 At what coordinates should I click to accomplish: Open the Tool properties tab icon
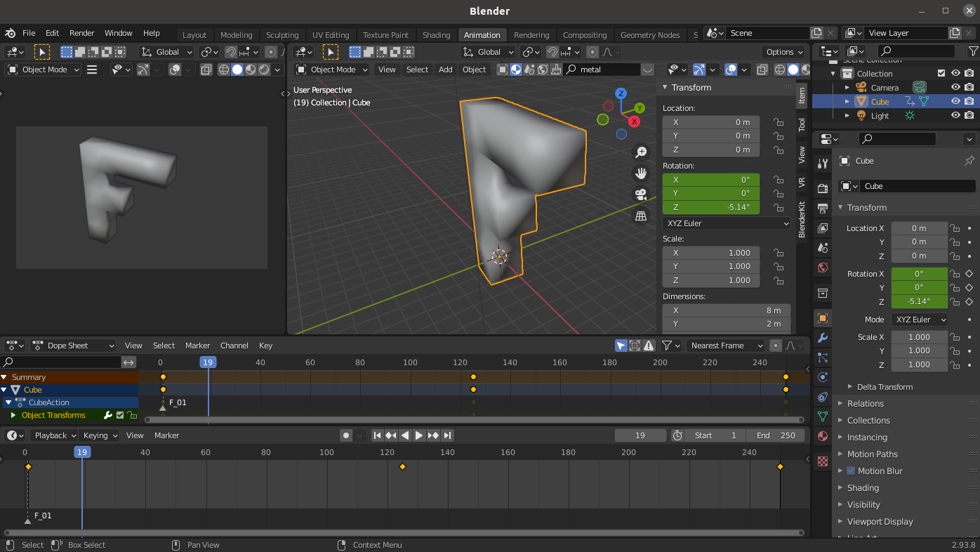point(823,164)
